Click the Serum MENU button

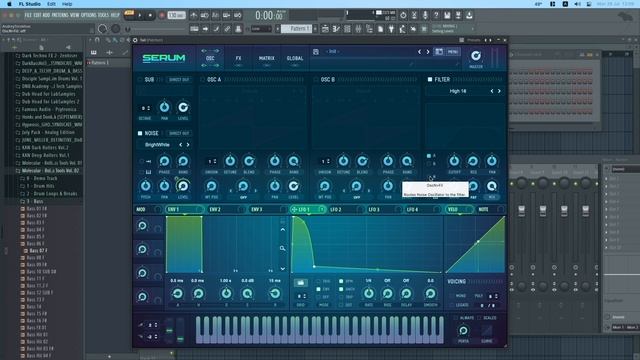453,52
